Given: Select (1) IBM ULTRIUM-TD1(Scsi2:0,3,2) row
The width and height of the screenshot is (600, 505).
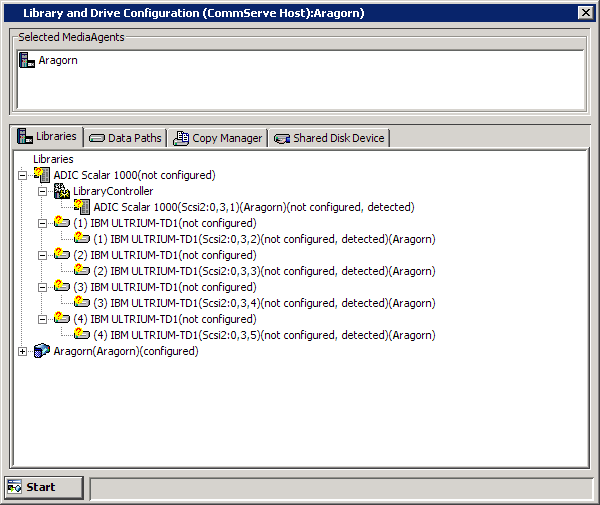Looking at the screenshot, I should pos(264,239).
